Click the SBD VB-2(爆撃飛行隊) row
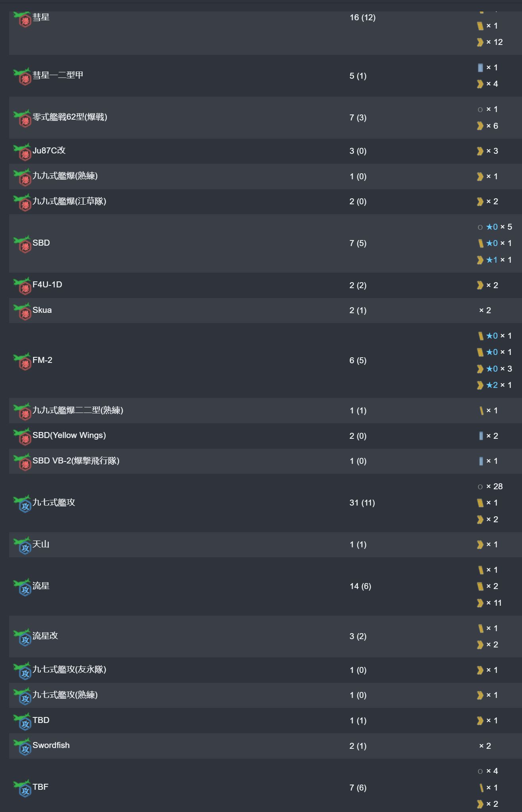The image size is (522, 812). tap(265, 461)
